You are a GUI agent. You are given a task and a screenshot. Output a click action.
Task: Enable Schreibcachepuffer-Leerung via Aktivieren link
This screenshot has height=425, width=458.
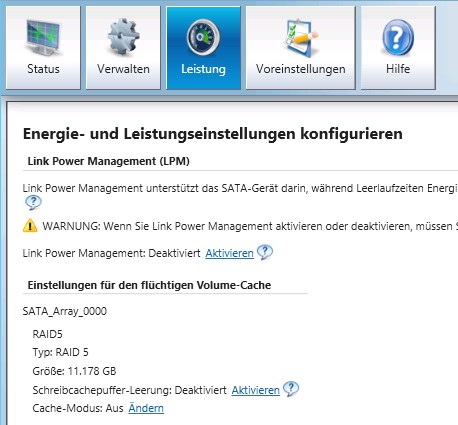click(x=256, y=390)
